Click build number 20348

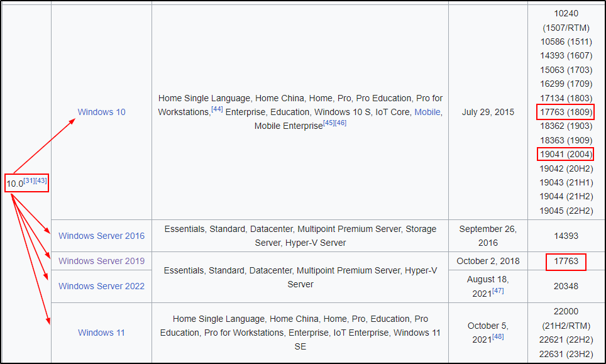click(566, 286)
